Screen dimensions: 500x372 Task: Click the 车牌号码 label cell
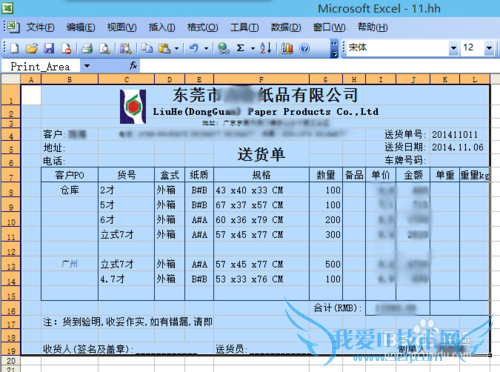(x=405, y=160)
